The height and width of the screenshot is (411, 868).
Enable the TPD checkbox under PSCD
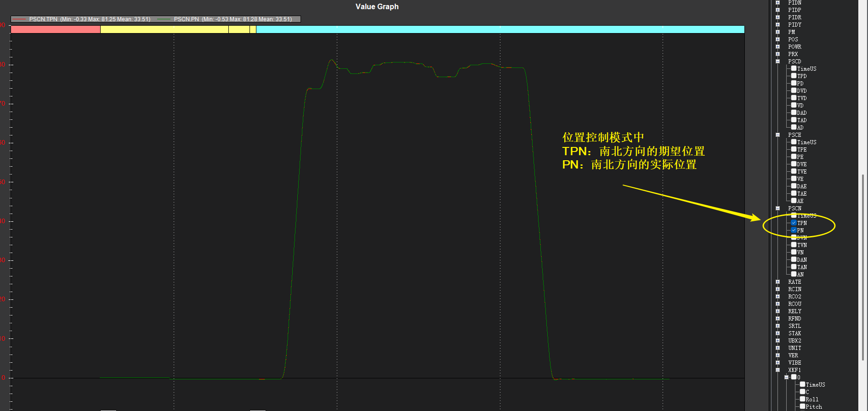794,76
